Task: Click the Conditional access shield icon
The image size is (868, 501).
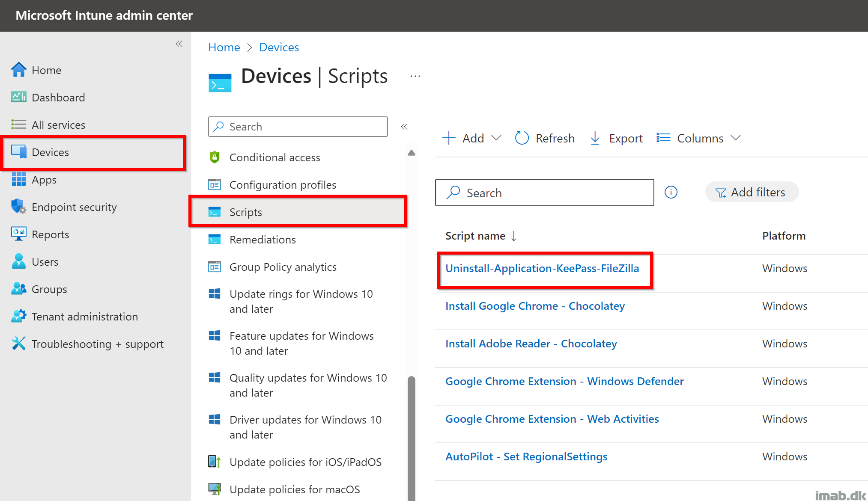Action: click(215, 157)
